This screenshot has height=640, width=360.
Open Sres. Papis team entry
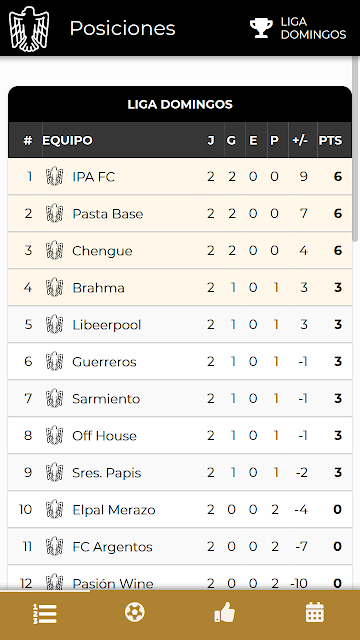(x=107, y=473)
